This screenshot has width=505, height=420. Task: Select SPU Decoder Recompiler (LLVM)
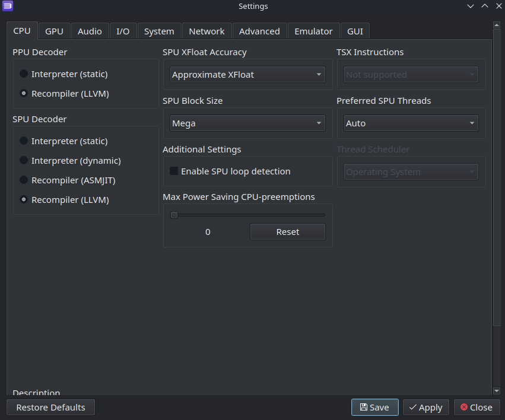click(x=65, y=200)
